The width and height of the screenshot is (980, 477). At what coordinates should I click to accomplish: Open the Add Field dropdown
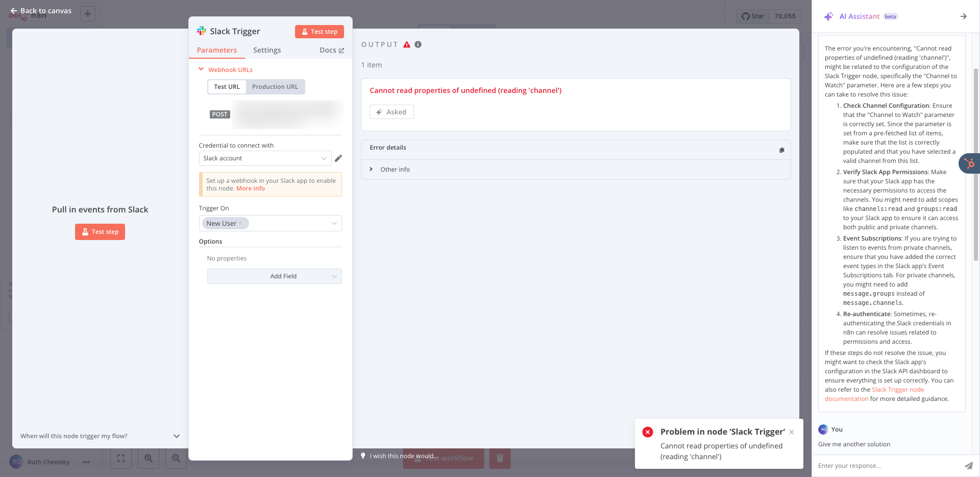click(275, 276)
